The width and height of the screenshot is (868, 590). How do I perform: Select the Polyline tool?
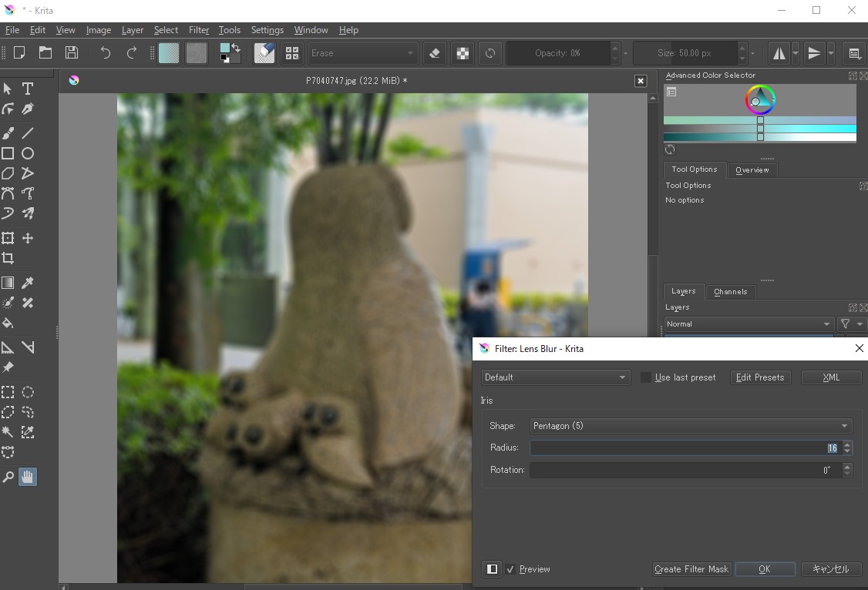point(28,173)
